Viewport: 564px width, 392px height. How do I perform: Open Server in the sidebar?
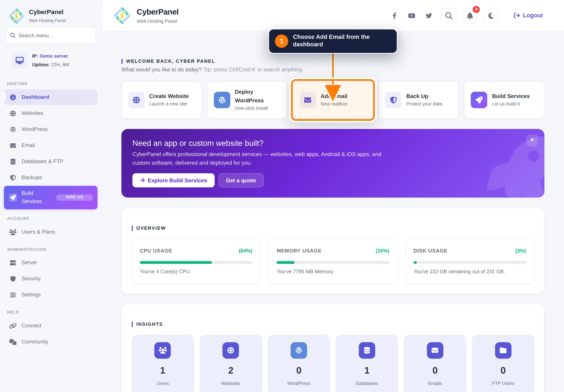(x=51, y=262)
